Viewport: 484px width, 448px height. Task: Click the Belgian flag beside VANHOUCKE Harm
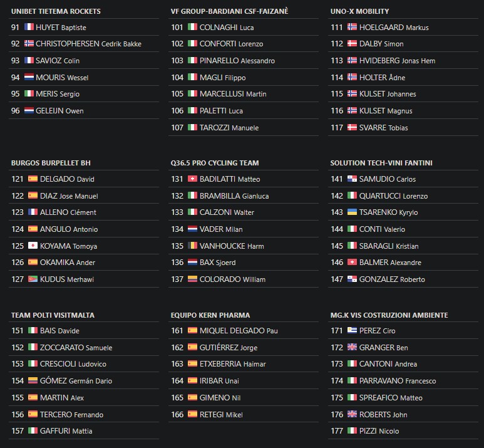[x=192, y=246]
